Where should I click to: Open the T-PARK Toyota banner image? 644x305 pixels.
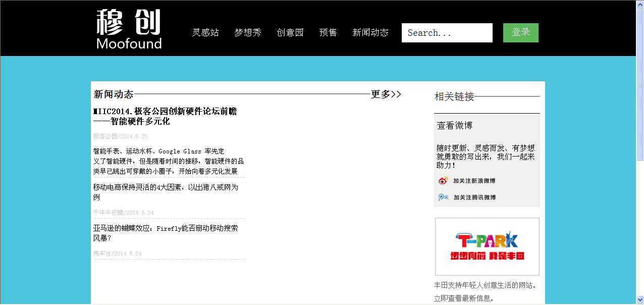tap(487, 246)
